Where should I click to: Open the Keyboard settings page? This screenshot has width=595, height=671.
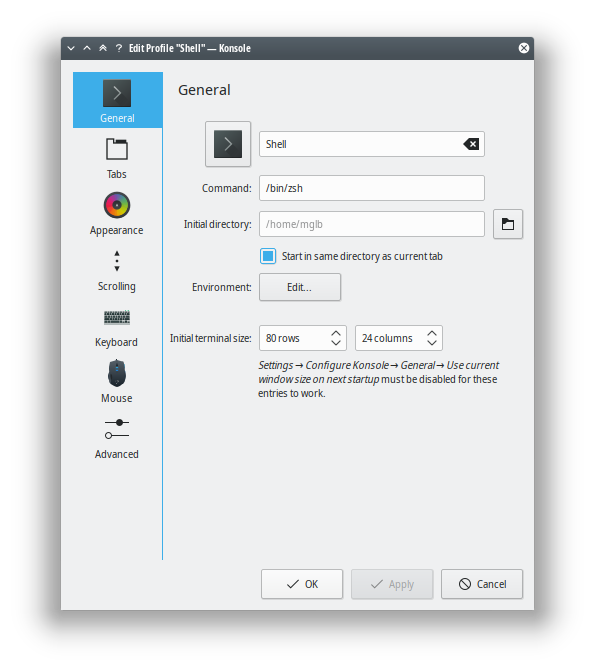[117, 327]
